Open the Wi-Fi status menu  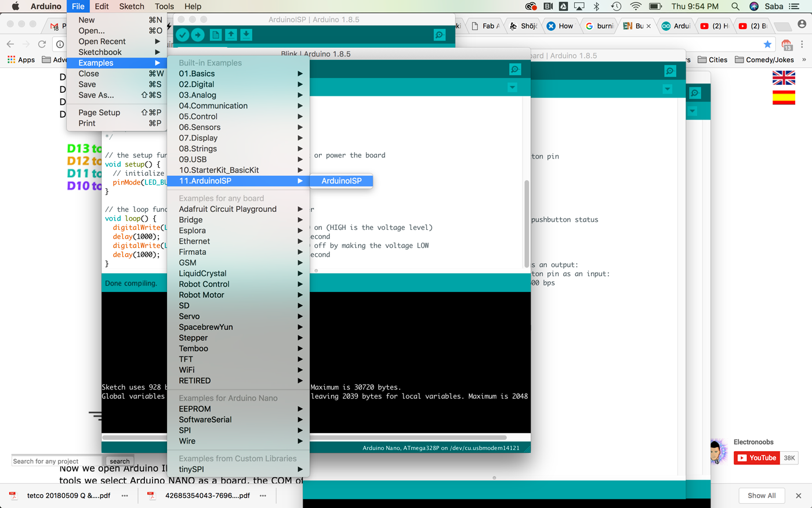pos(636,6)
